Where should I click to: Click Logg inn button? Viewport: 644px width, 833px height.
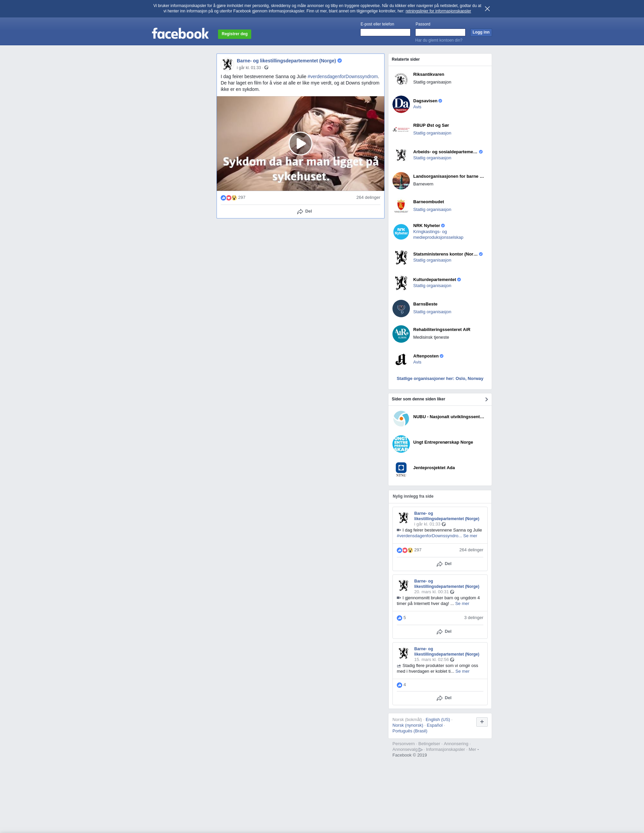pyautogui.click(x=481, y=33)
